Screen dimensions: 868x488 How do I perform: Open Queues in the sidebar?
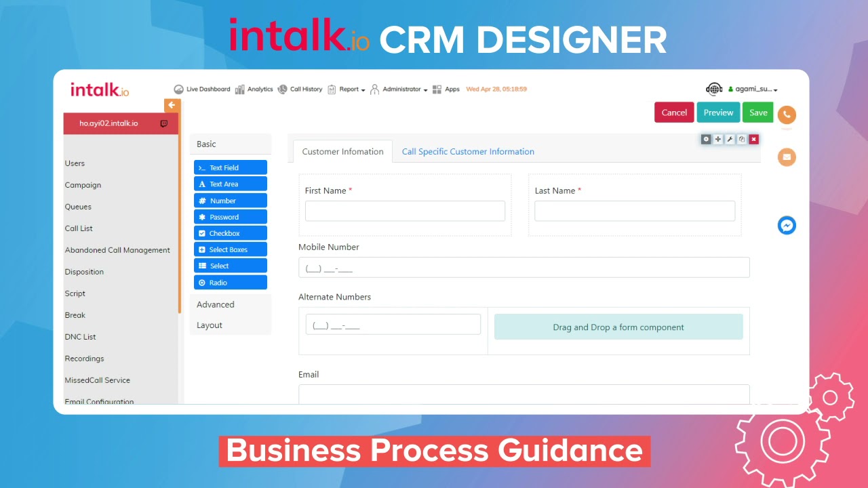pyautogui.click(x=78, y=207)
